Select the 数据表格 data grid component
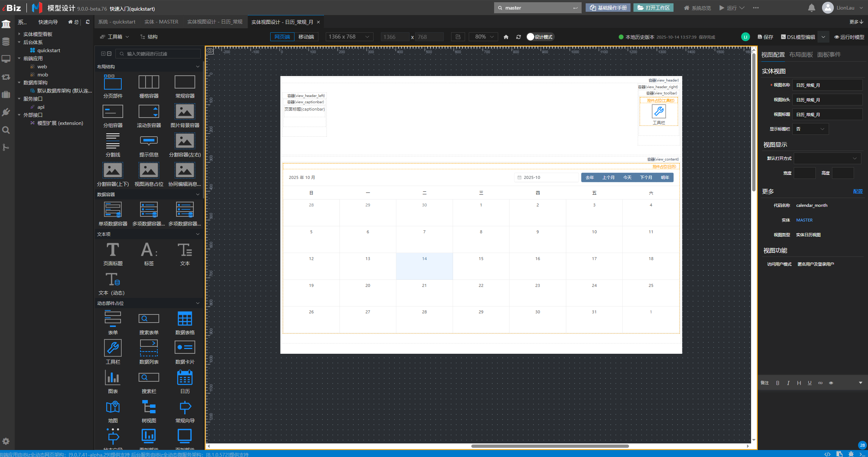 (x=185, y=319)
